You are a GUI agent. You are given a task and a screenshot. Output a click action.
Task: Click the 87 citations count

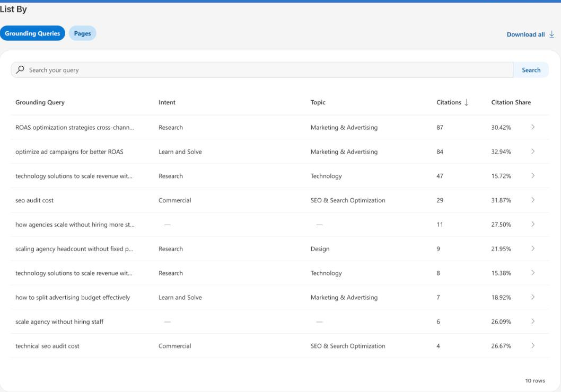pos(440,127)
